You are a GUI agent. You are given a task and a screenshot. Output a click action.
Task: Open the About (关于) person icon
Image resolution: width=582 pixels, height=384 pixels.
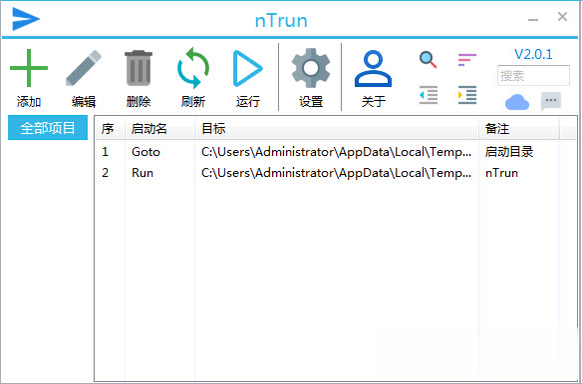coord(373,69)
